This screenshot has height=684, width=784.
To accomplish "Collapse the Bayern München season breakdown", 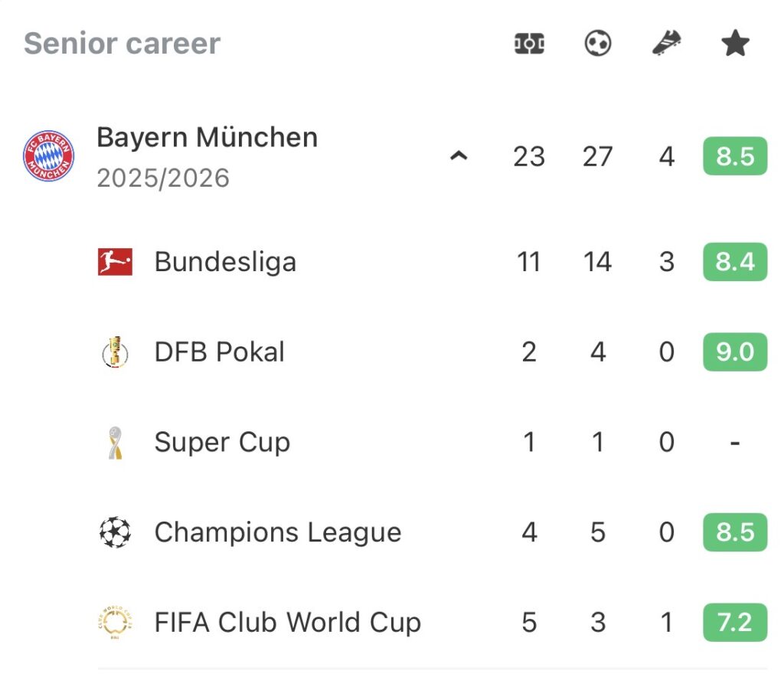I will click(459, 157).
